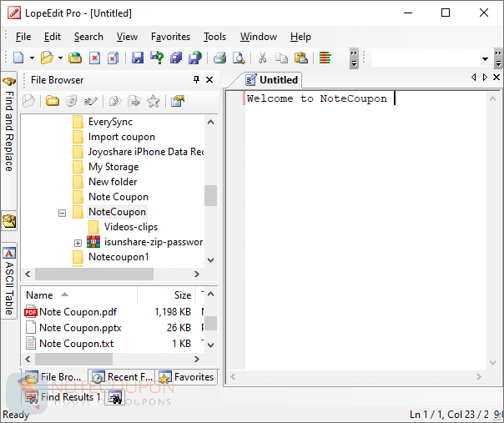Image resolution: width=504 pixels, height=423 pixels.
Task: Toggle auto-hide pin on File Browser panel
Action: (196, 79)
